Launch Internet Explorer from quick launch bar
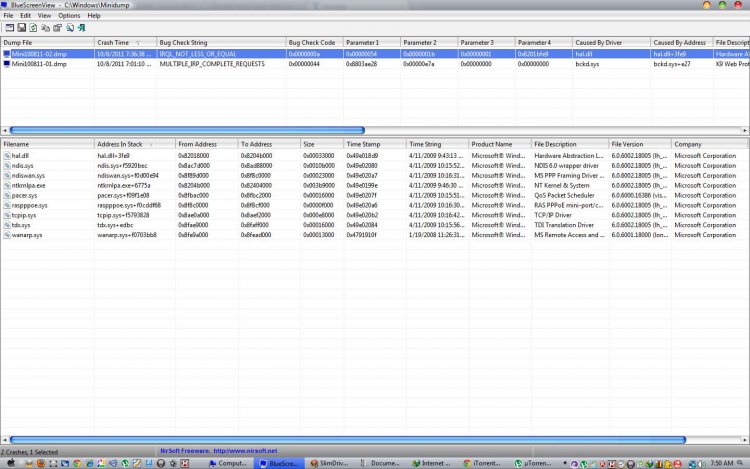This screenshot has width=750, height=469. coord(89,463)
